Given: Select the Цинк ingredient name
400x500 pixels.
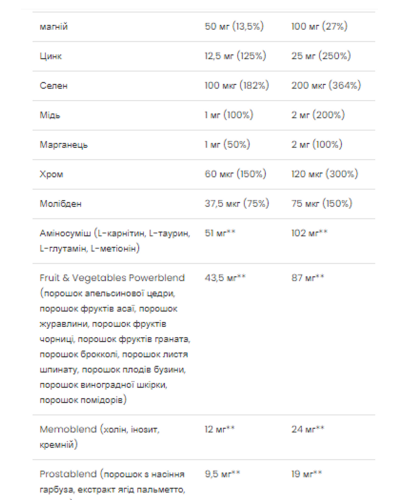Looking at the screenshot, I should click(51, 56).
